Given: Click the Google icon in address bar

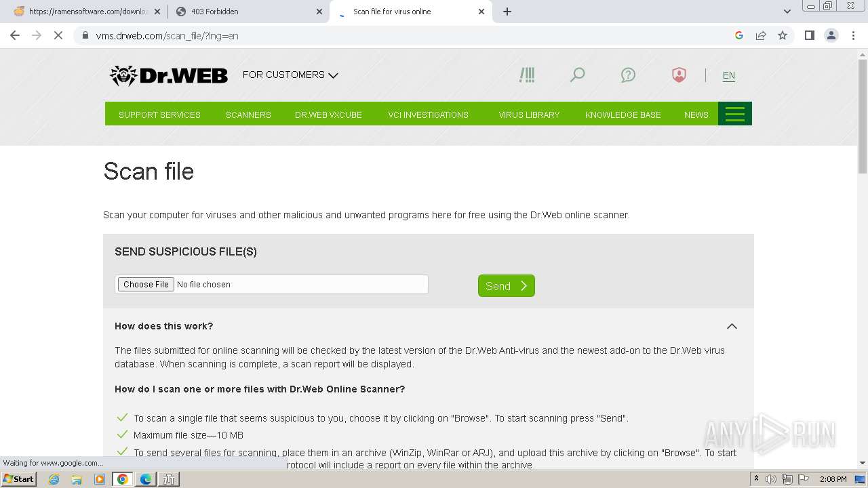Looking at the screenshot, I should tap(739, 35).
